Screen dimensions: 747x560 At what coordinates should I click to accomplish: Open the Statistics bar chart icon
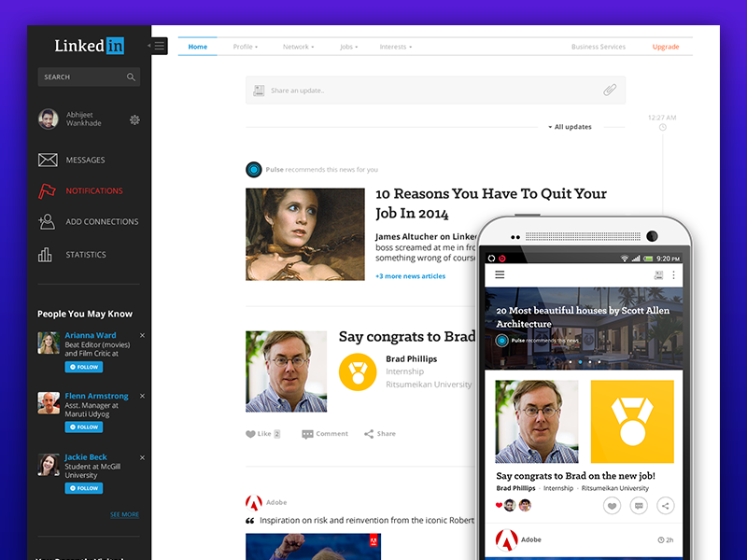point(45,255)
